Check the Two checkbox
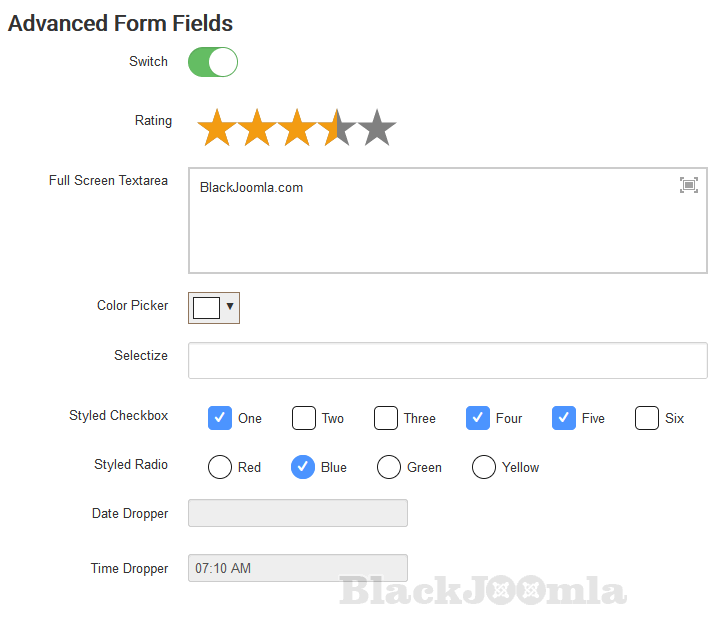The image size is (724, 618). tap(304, 418)
